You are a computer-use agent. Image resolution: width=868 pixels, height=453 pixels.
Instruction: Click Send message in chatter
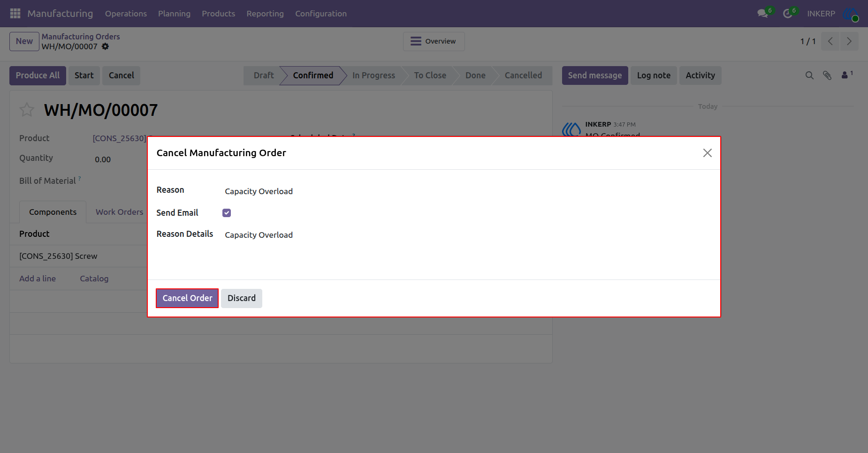point(595,75)
